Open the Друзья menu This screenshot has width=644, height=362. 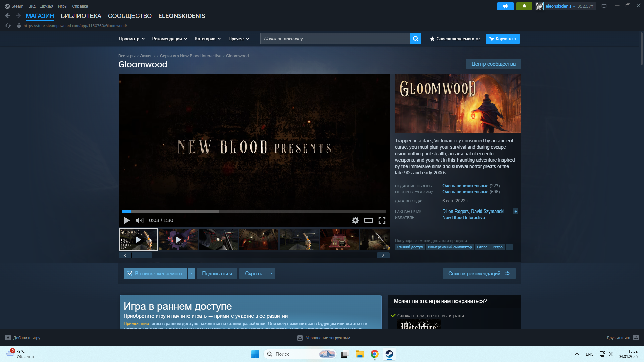pyautogui.click(x=47, y=6)
